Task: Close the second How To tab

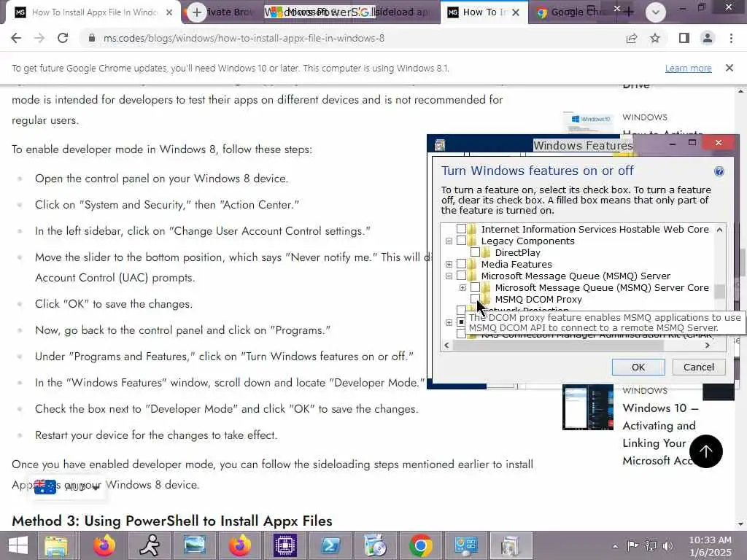Action: click(516, 12)
